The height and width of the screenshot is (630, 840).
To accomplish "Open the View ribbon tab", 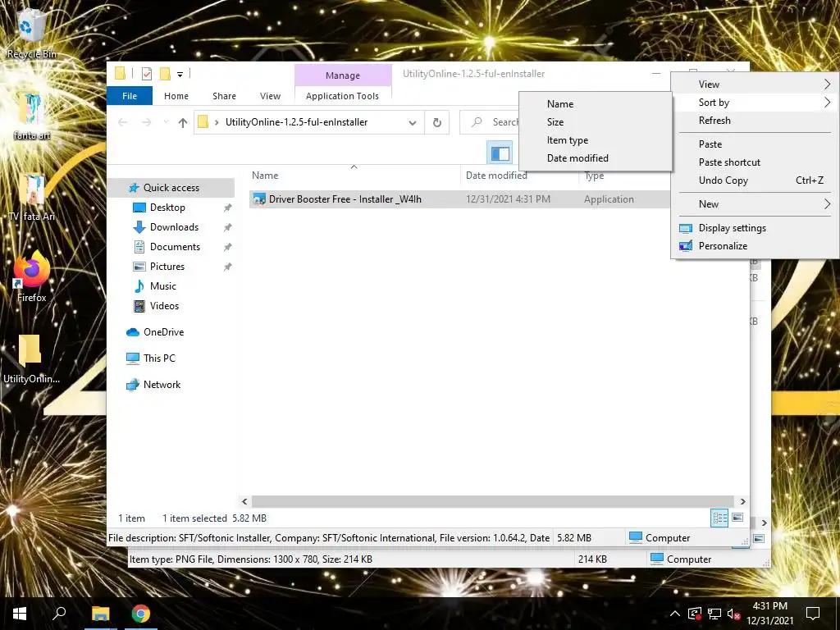I will (270, 96).
